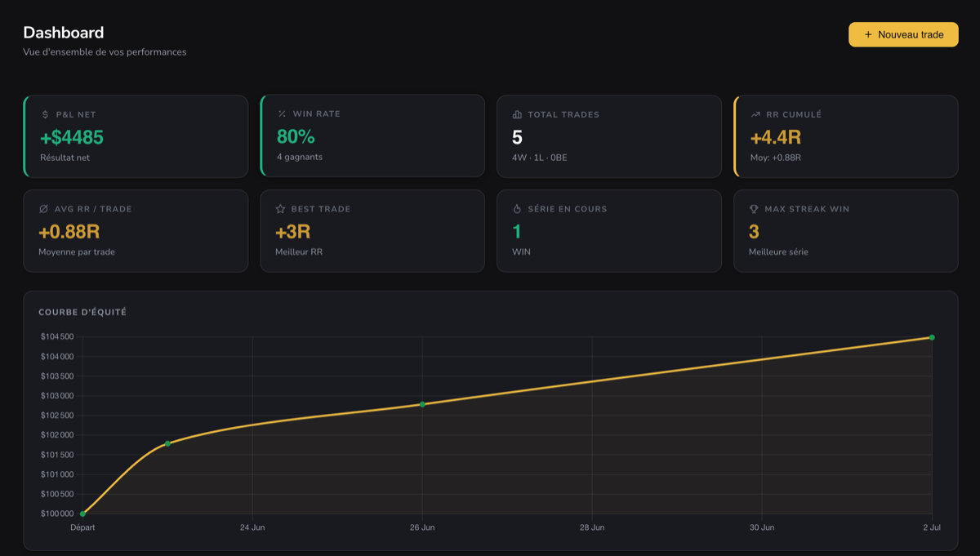This screenshot has height=556, width=980.
Task: Click the bar chart icon beside TOTAL TRADES
Action: point(517,114)
